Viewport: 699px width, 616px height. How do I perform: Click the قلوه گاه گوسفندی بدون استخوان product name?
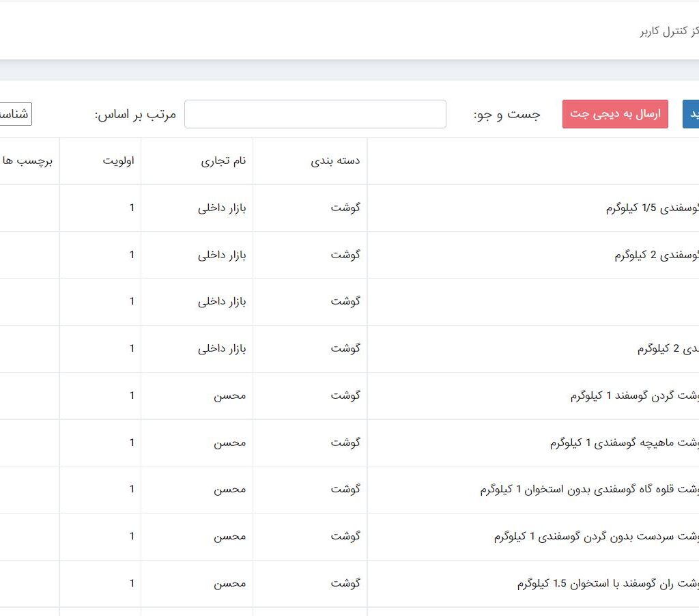coord(589,490)
